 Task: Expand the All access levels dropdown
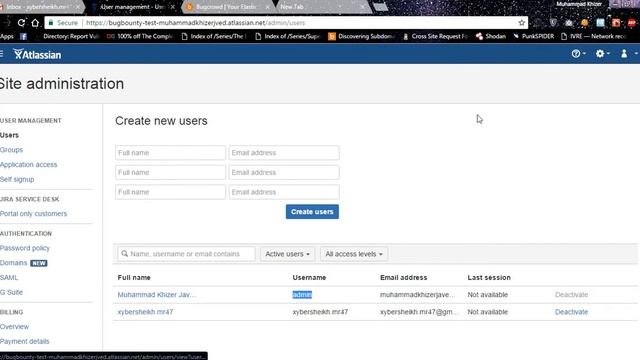pyautogui.click(x=354, y=254)
